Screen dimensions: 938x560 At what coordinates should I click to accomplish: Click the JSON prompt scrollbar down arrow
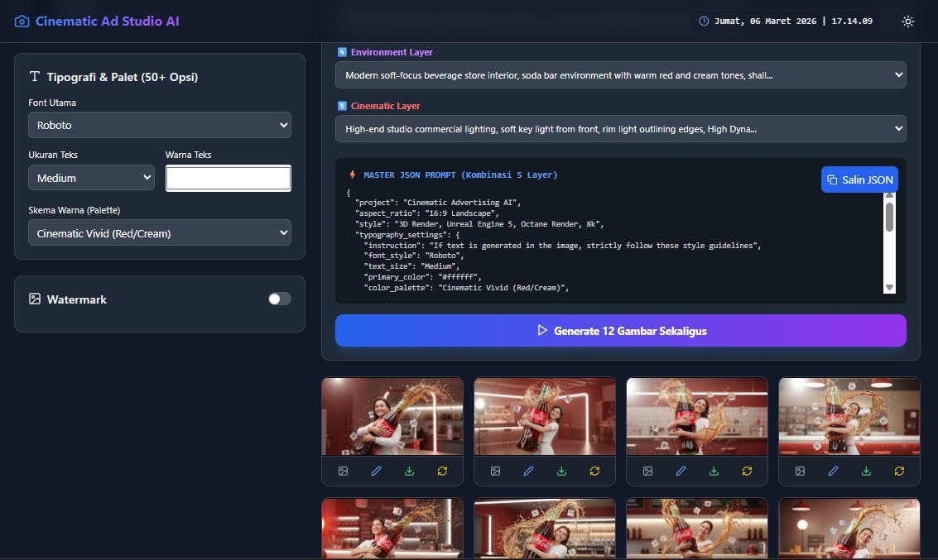click(889, 288)
